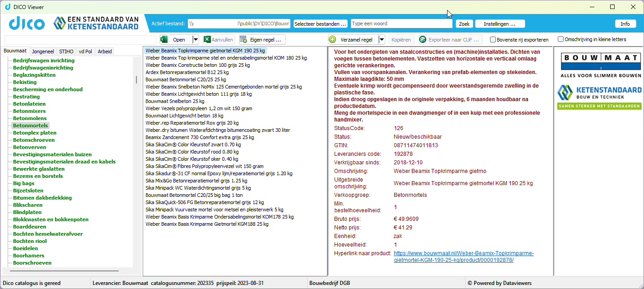Select Betonlateien category
Screen dimensions: 644x289
tap(29, 104)
